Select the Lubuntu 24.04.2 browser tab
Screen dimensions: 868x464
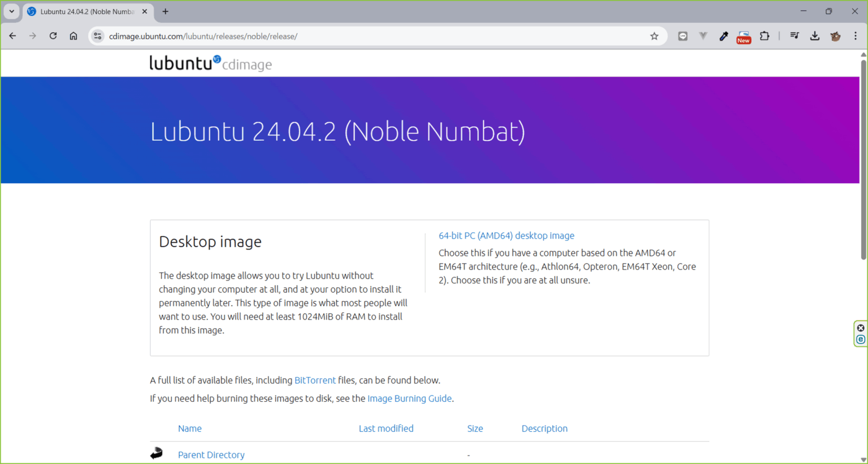point(85,11)
